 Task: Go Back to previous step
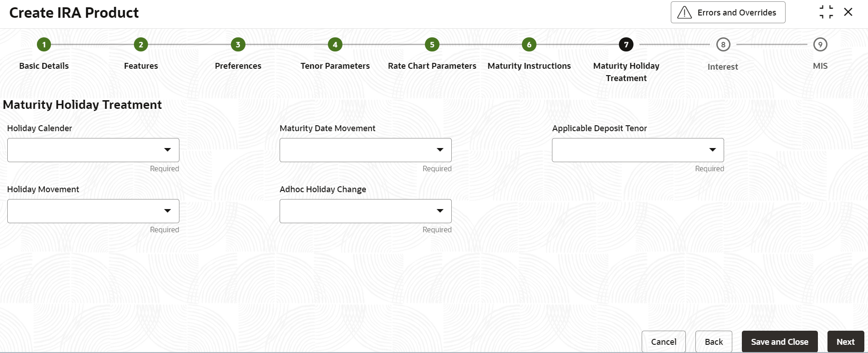(714, 342)
